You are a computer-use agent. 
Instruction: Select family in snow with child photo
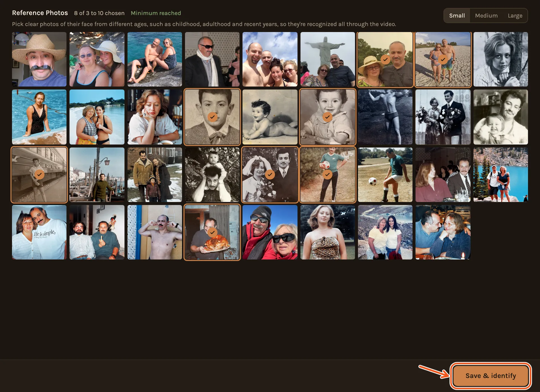click(x=155, y=175)
